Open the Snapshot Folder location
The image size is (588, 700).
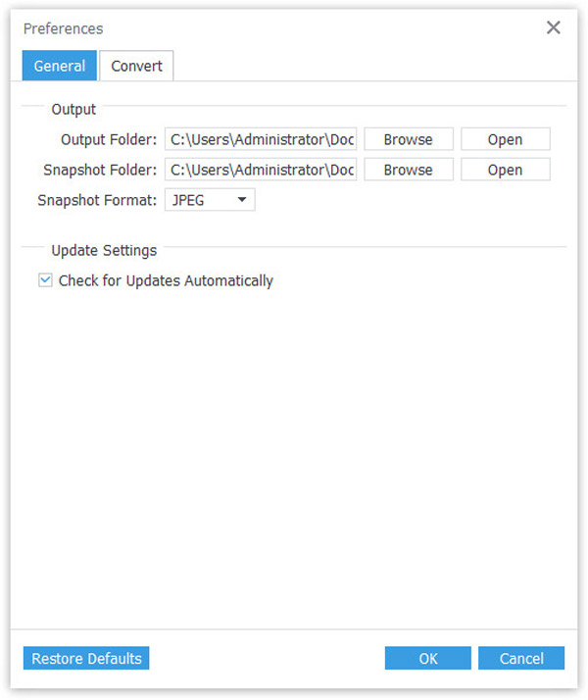click(x=505, y=170)
